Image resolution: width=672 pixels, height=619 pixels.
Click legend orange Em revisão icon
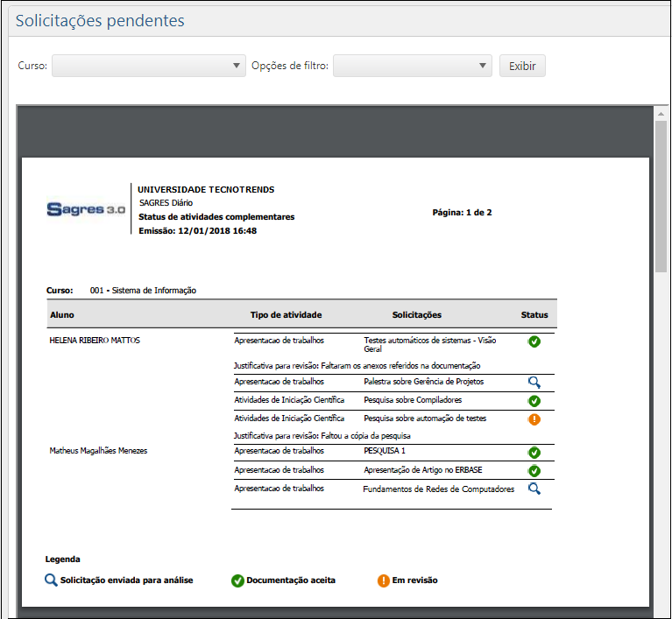384,580
